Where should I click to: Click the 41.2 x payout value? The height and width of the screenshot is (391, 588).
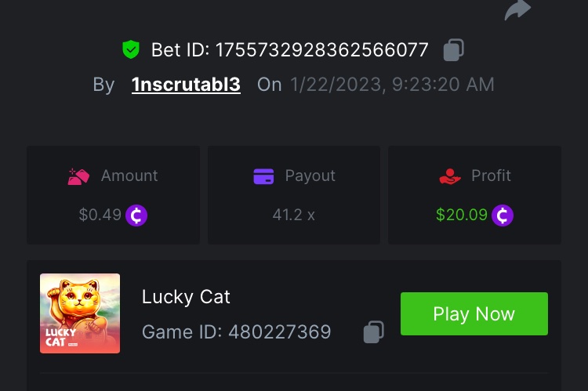pyautogui.click(x=293, y=215)
